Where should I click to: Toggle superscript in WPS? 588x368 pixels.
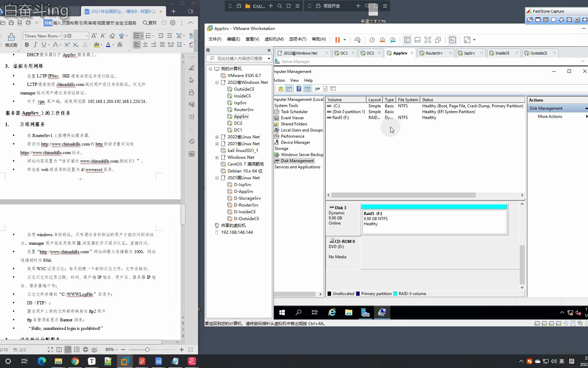tap(67, 45)
